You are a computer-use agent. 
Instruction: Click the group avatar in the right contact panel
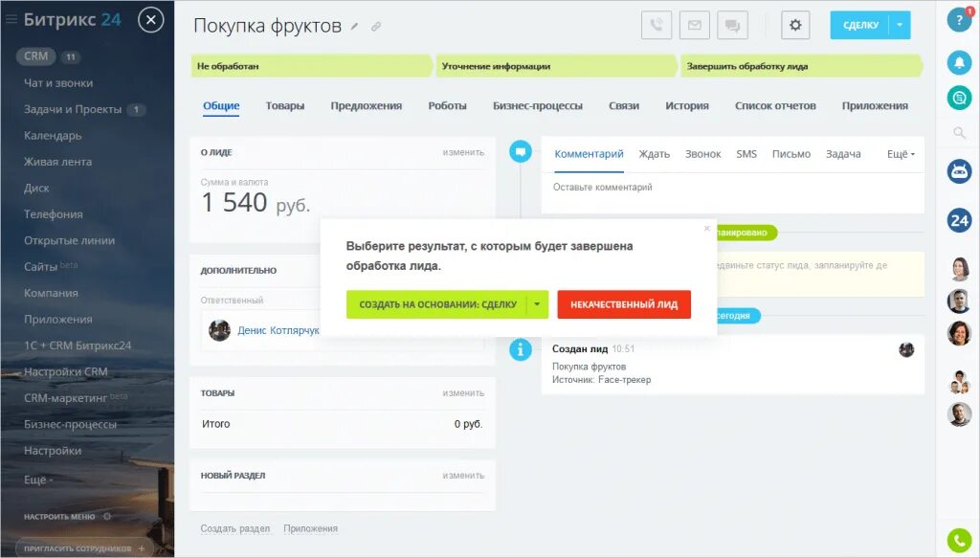coord(959,381)
